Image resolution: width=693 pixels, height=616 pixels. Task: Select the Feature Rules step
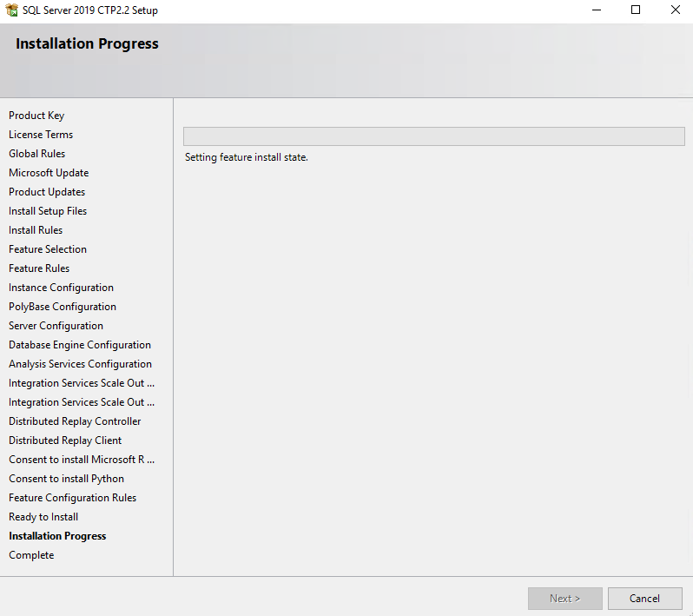pyautogui.click(x=39, y=268)
